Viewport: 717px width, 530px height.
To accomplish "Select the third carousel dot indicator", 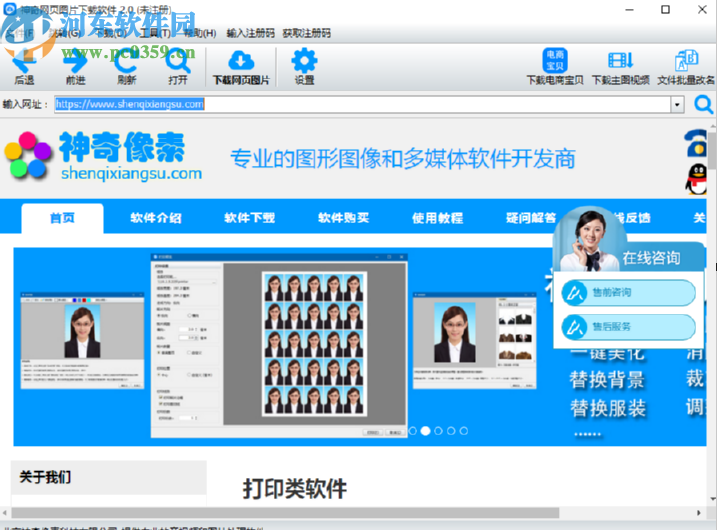I will [x=438, y=431].
